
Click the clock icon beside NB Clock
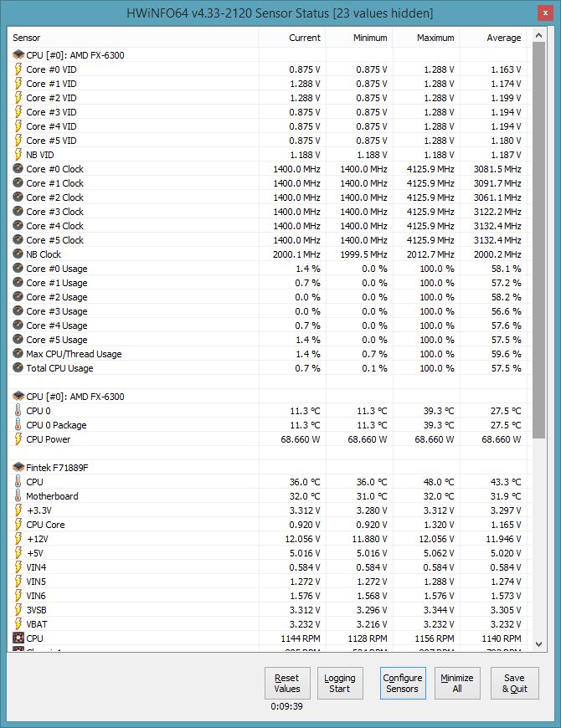(x=18, y=254)
